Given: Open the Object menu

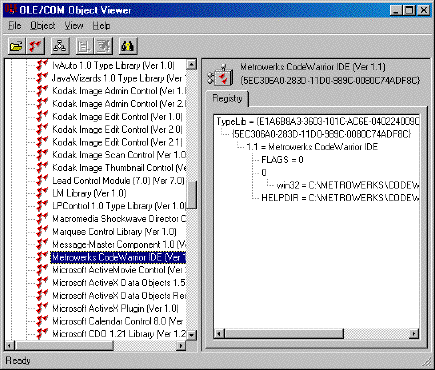Looking at the screenshot, I should click(43, 26).
